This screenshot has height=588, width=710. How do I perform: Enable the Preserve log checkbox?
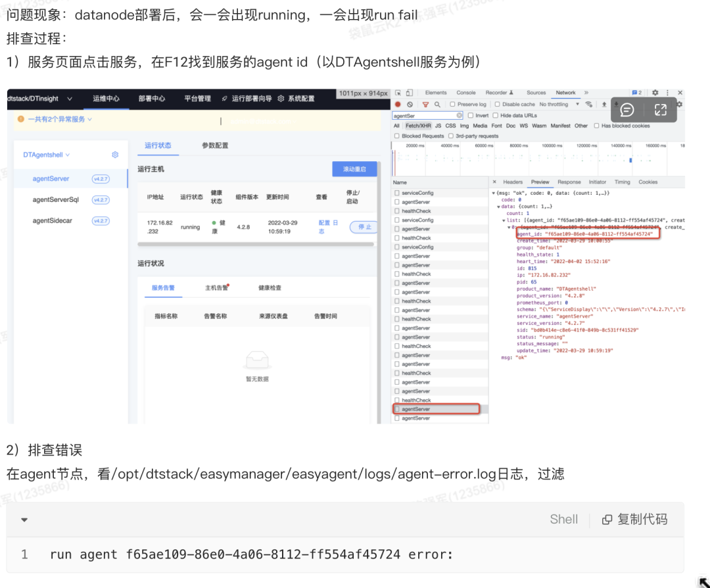(453, 105)
